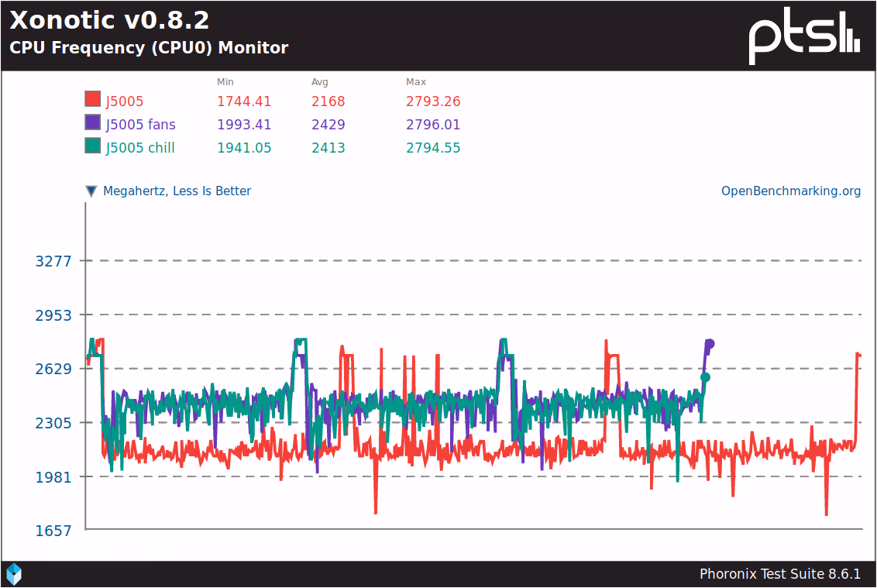Select the purple J5005 fans legend swatch
This screenshot has width=877, height=588.
point(92,122)
